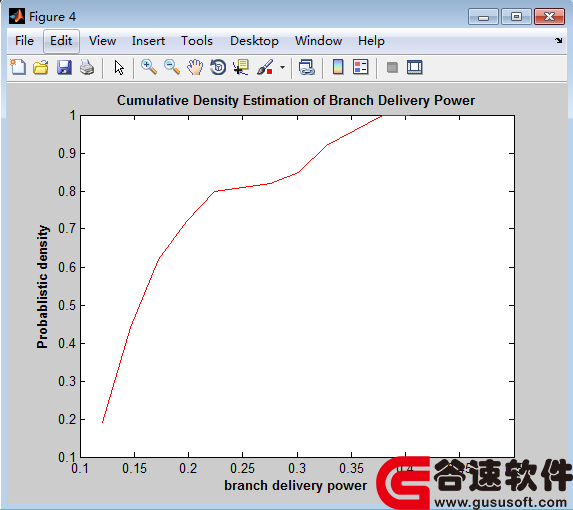Viewport: 573px width, 510px height.
Task: Activate the Data Cursor tool
Action: click(241, 68)
